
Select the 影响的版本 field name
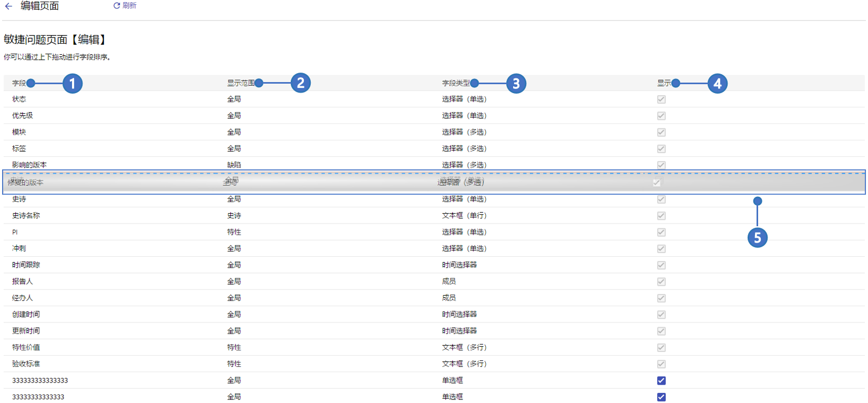point(29,165)
